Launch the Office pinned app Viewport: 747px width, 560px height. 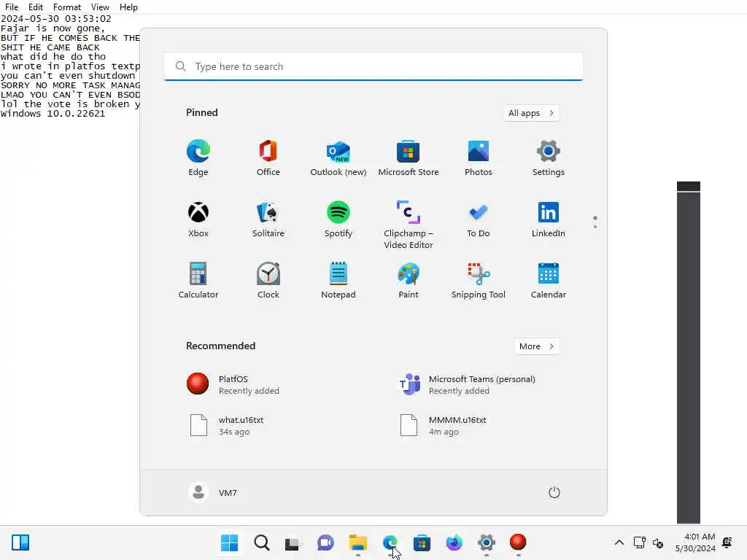(x=268, y=158)
